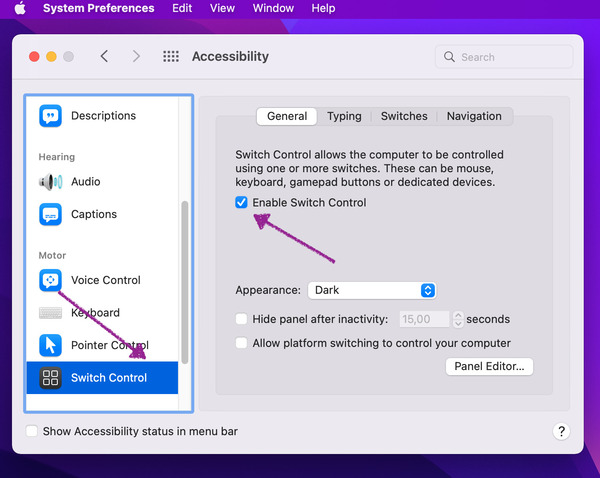Select Voice Control in the sidebar

point(102,280)
